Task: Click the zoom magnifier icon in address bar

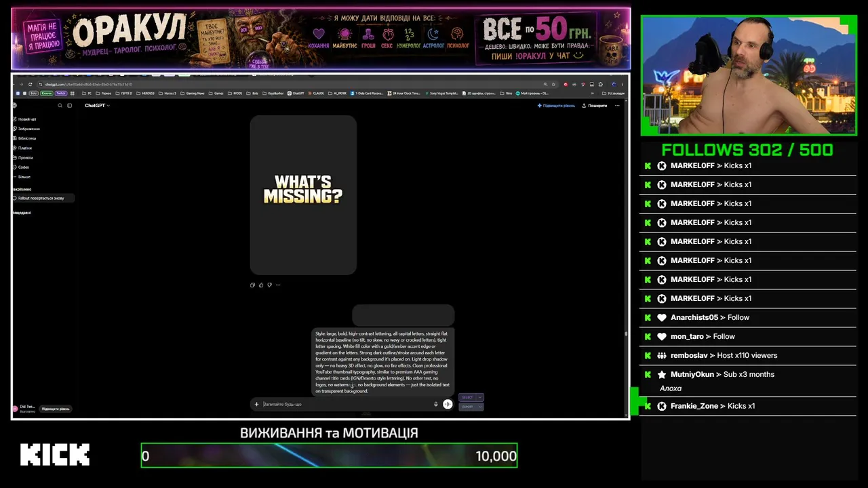Action: pos(545,84)
